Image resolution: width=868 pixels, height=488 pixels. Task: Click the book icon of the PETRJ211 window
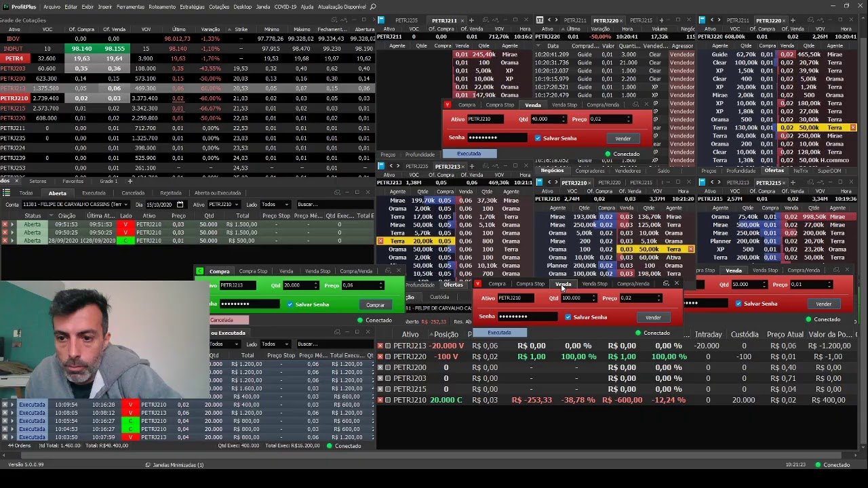[x=381, y=20]
